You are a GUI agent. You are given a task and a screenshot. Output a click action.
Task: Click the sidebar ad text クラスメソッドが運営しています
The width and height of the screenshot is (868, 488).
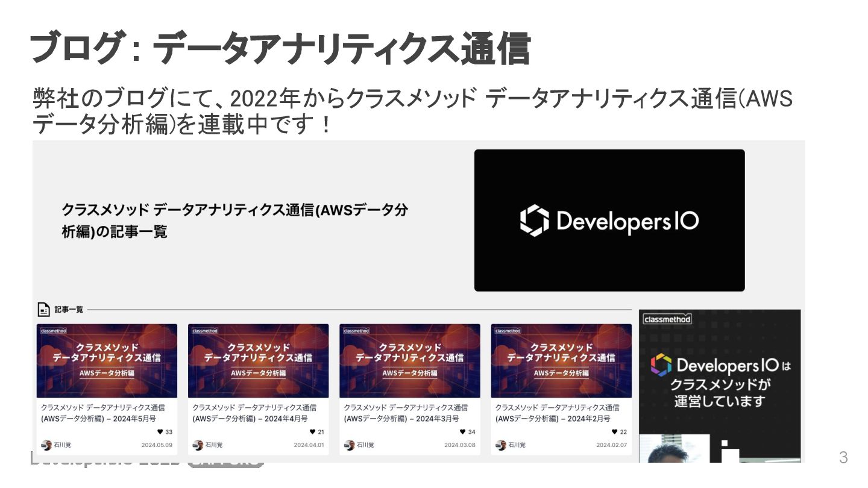(x=722, y=393)
